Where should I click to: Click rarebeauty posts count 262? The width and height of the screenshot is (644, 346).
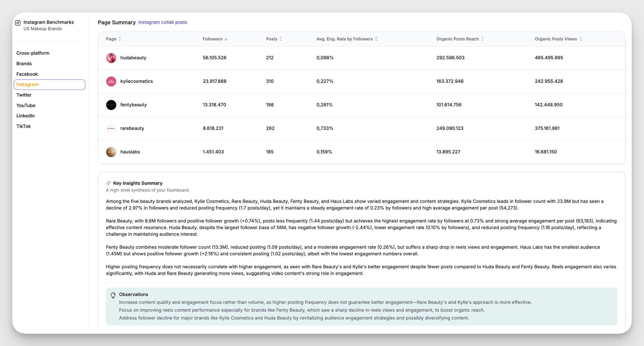[270, 128]
